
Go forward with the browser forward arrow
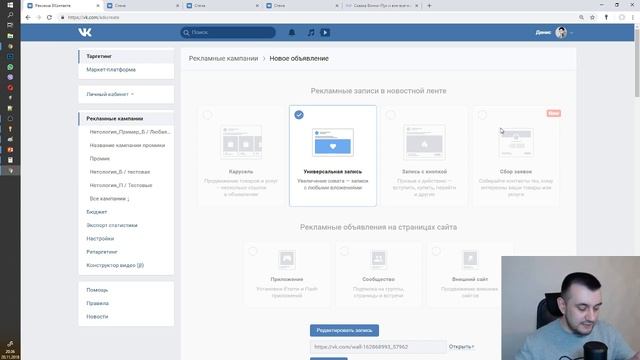39,18
